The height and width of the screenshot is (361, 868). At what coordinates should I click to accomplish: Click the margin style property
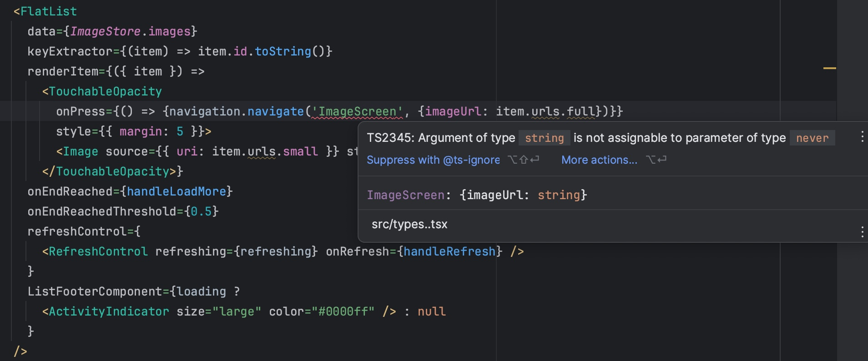(x=141, y=131)
